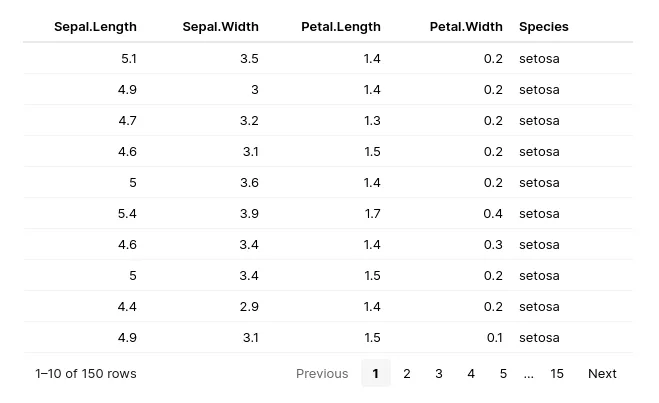Viewport: 659px width, 403px height.
Task: Select page 1 in pagination
Action: pos(375,373)
